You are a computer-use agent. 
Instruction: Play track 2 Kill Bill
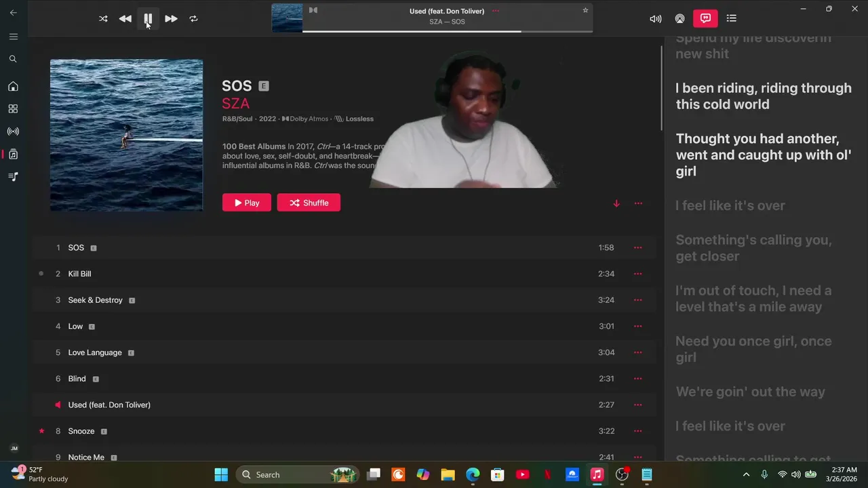pos(344,274)
